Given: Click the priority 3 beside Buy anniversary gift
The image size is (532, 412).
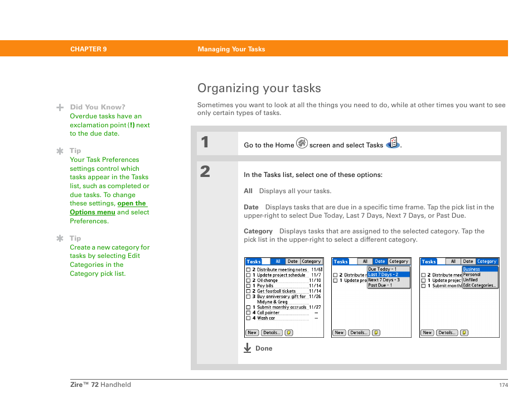Looking at the screenshot, I should coord(254,296).
